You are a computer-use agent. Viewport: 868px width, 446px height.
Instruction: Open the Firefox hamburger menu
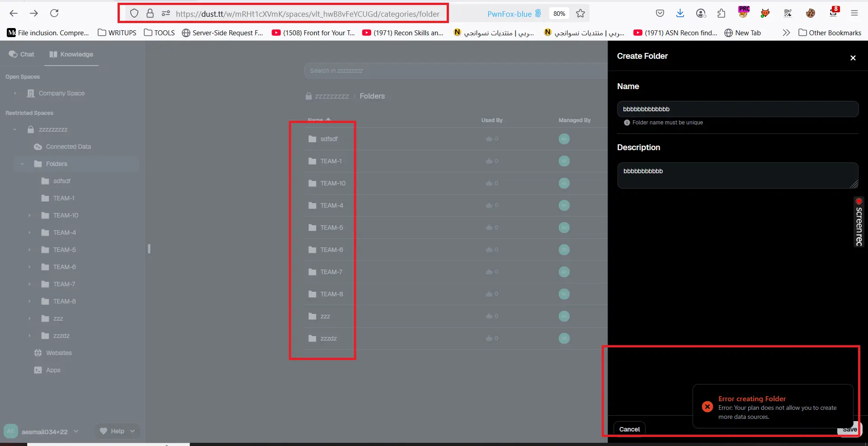coord(854,14)
